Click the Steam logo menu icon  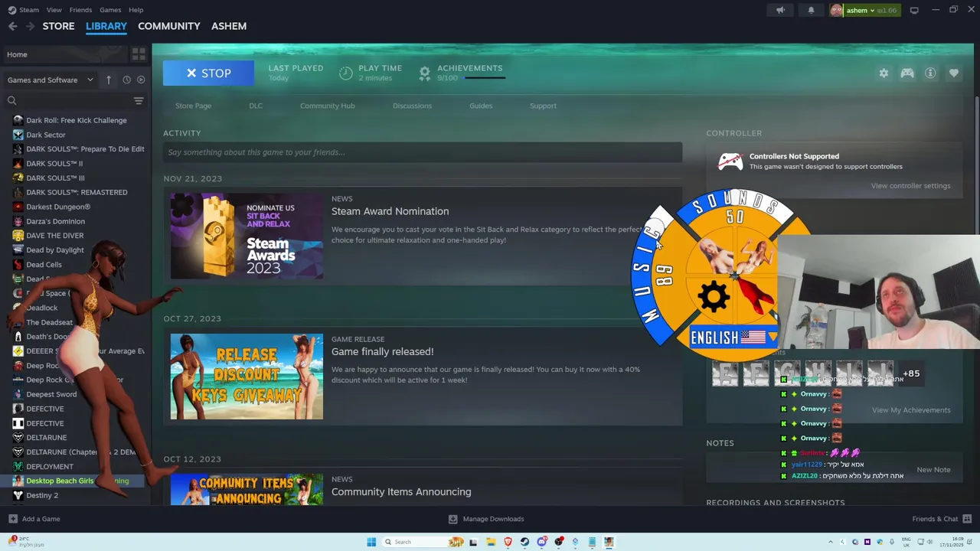pos(11,10)
